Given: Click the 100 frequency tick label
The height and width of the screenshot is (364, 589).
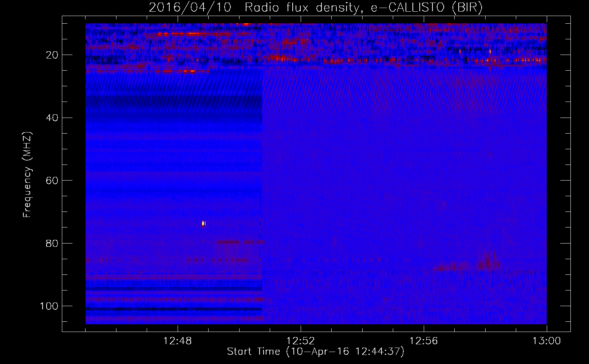Looking at the screenshot, I should click(x=49, y=306).
